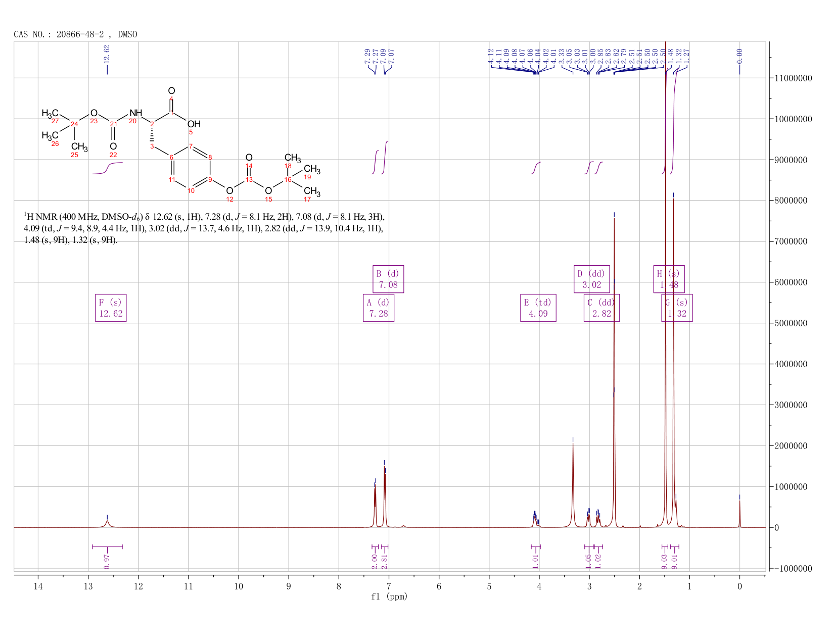Select the C (dd) 2.82 multiplet box

[601, 308]
